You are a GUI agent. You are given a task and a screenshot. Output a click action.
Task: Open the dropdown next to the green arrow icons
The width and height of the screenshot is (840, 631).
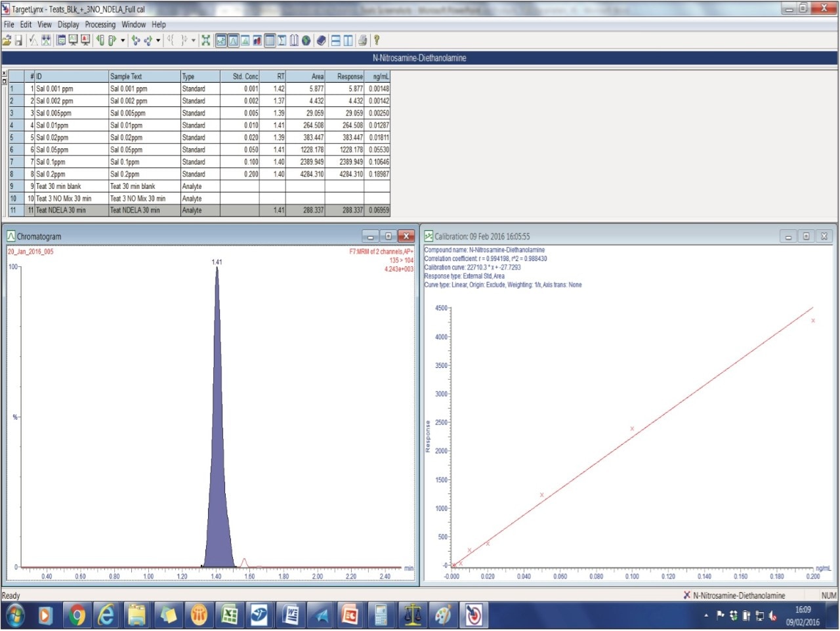(x=157, y=40)
